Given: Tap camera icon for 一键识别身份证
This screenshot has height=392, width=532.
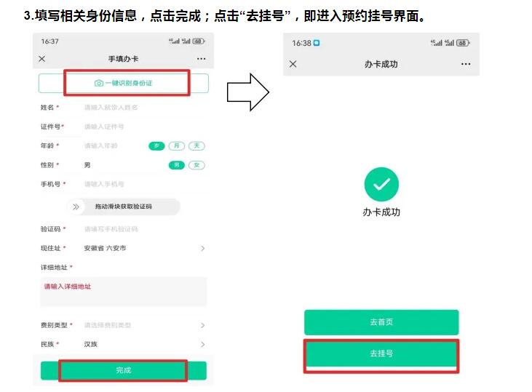Looking at the screenshot, I should tap(99, 83).
